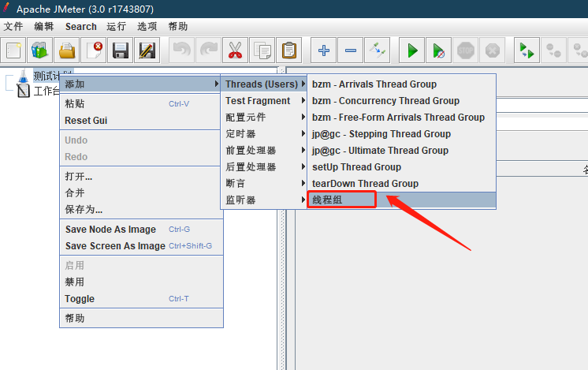Add tearDown Thread Group
The image size is (588, 370).
click(x=402, y=183)
